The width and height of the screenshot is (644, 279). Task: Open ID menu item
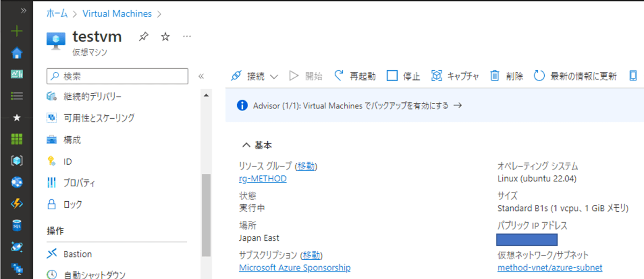(x=68, y=161)
